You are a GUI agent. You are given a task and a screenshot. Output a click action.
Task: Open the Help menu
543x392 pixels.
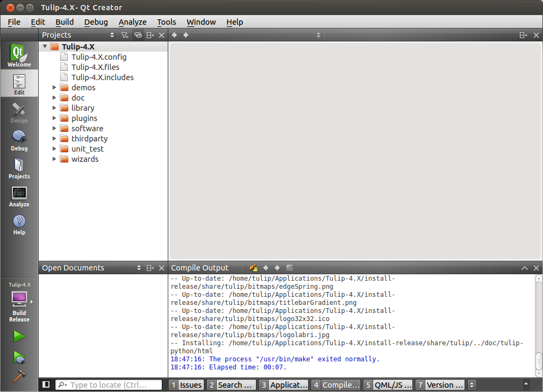tap(235, 22)
